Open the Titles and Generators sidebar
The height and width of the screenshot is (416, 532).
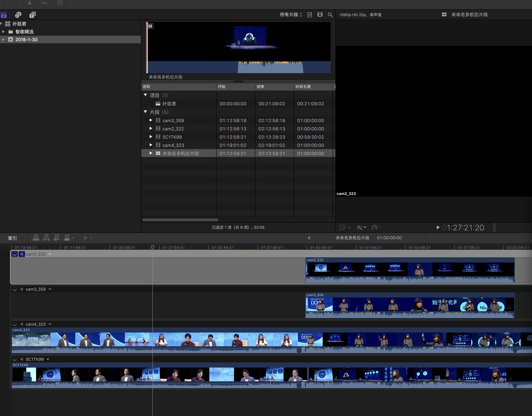click(x=32, y=15)
